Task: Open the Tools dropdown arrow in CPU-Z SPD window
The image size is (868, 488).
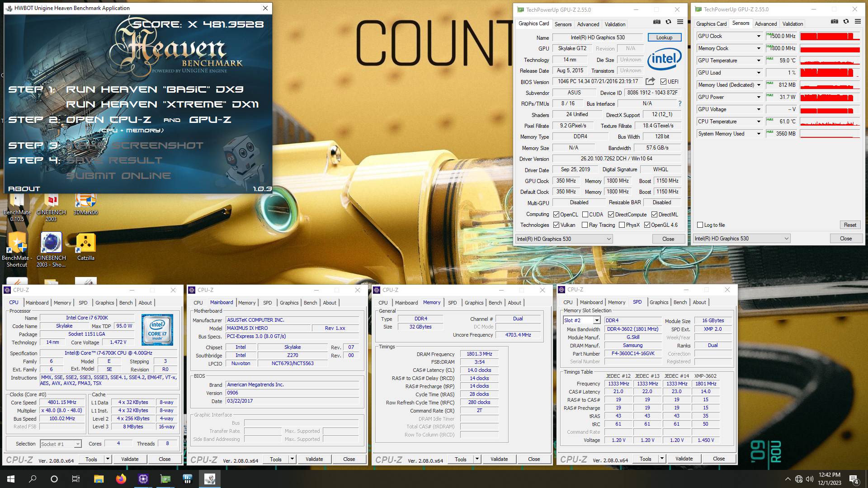Action: (662, 459)
